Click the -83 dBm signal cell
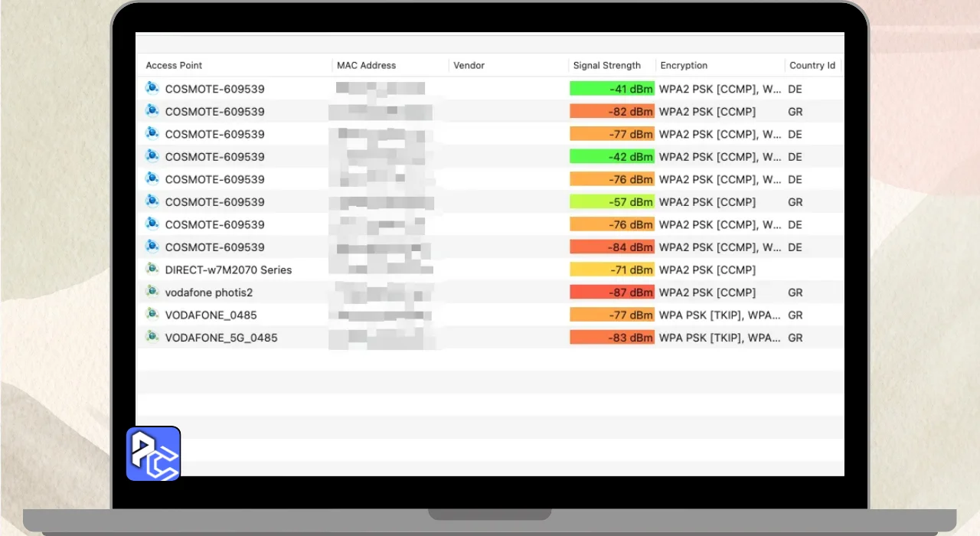Viewport: 980px width, 536px height. [612, 337]
